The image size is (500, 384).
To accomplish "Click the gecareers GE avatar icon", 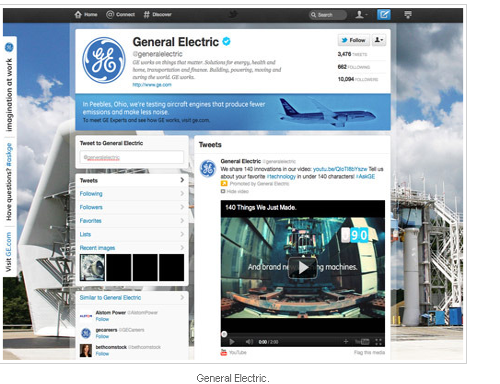I will tap(86, 333).
